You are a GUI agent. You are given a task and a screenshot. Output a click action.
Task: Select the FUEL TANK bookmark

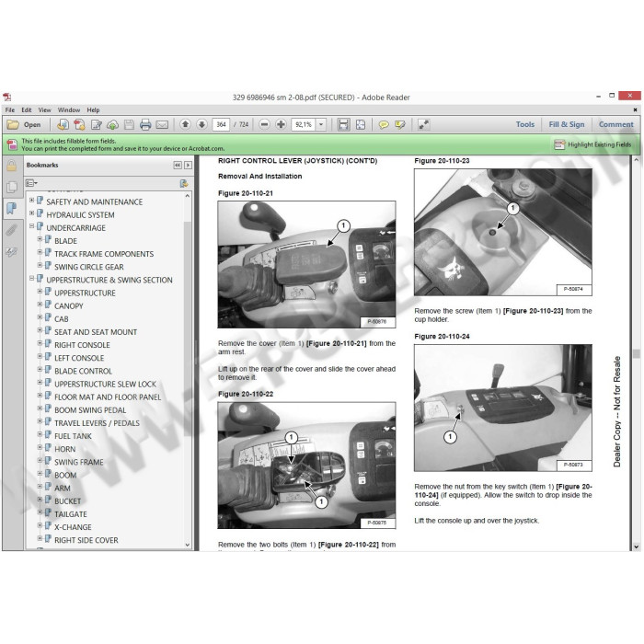(x=73, y=436)
